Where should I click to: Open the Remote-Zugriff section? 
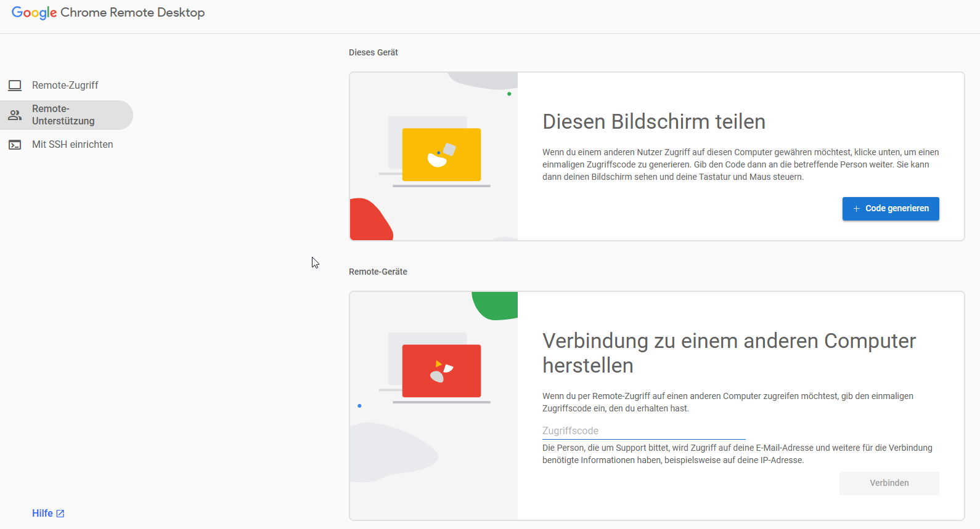pos(65,86)
